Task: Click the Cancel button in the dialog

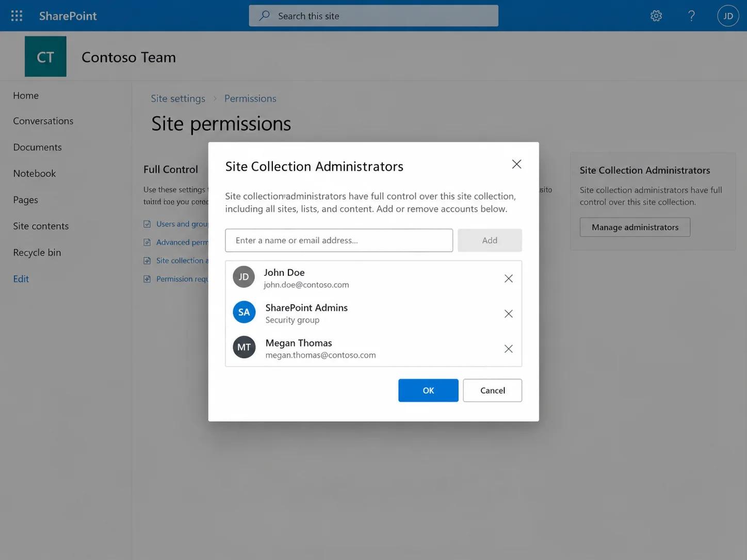Action: 493,390
